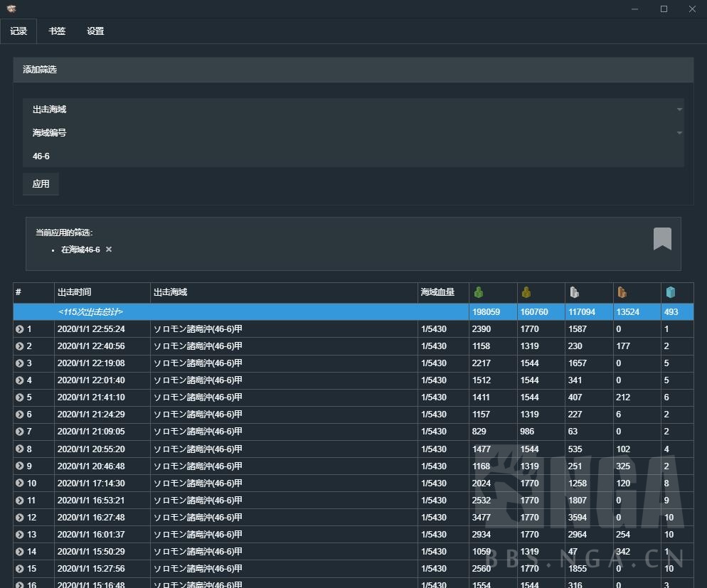Expand sortie record row 12
This screenshot has width=707, height=588.
tap(20, 518)
